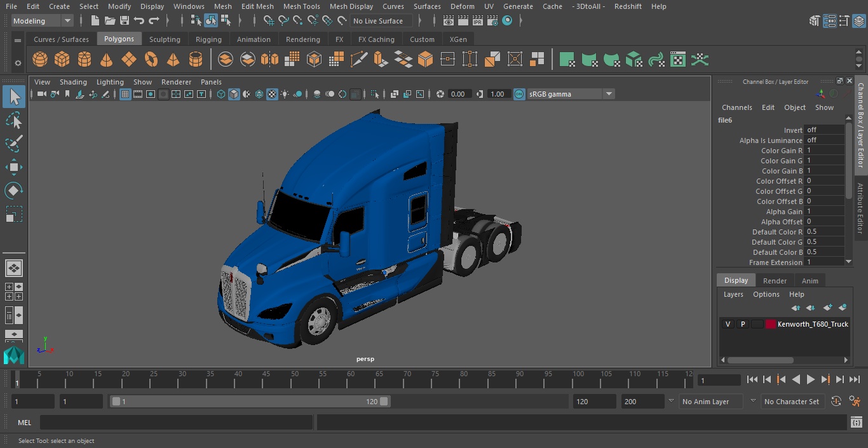Click the undo arrow icon

[x=139, y=21]
